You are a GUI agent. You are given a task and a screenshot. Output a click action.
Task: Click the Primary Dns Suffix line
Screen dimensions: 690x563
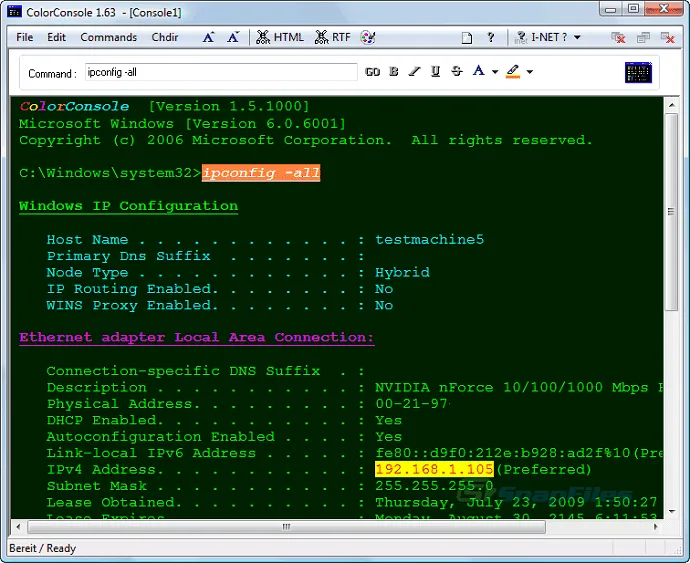coord(206,256)
